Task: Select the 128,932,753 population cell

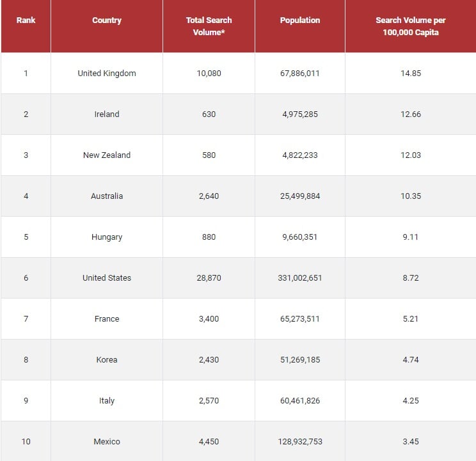Action: [x=299, y=441]
